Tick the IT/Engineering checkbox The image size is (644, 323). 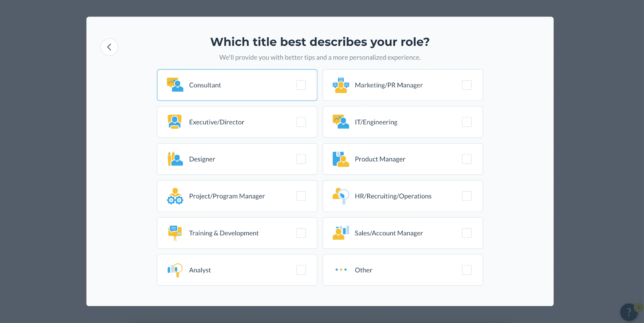467,122
